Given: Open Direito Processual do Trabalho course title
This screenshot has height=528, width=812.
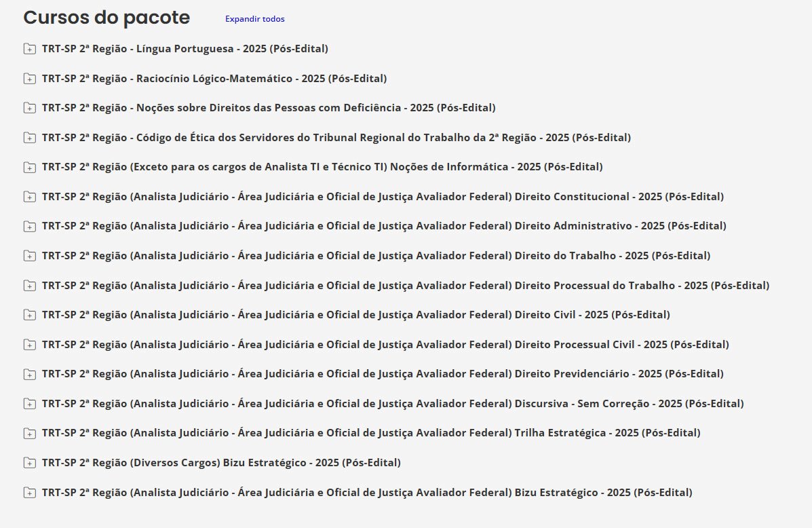Looking at the screenshot, I should [405, 285].
